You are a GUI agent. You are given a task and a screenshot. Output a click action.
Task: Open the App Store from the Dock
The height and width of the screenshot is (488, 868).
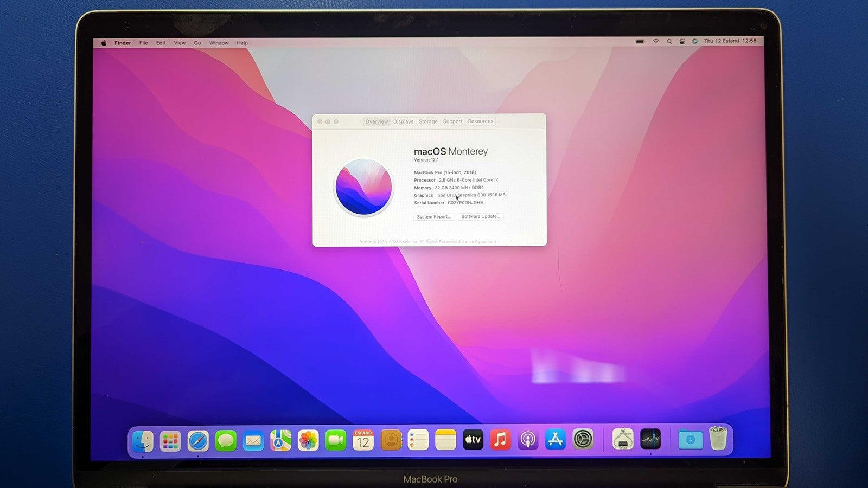click(556, 439)
